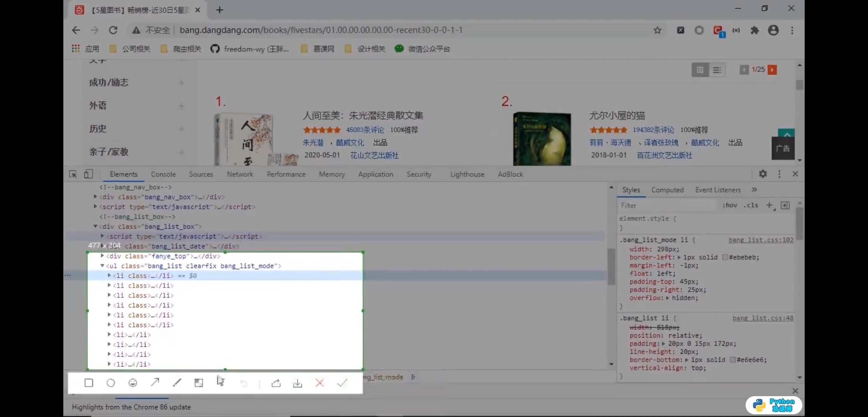Screen dimensions: 868x417
Task: Open book link 人间至美：朱光潜经典散文集
Action: [363, 115]
